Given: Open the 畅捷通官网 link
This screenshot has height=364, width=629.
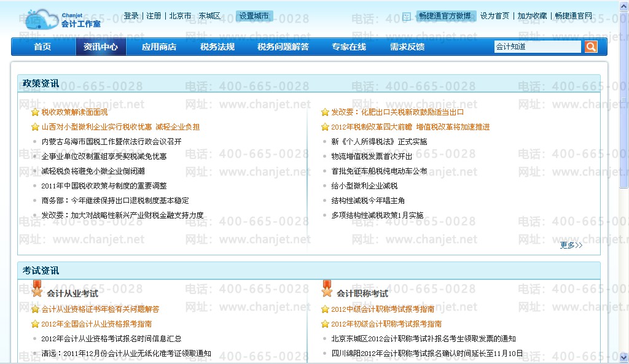Looking at the screenshot, I should pyautogui.click(x=573, y=16).
